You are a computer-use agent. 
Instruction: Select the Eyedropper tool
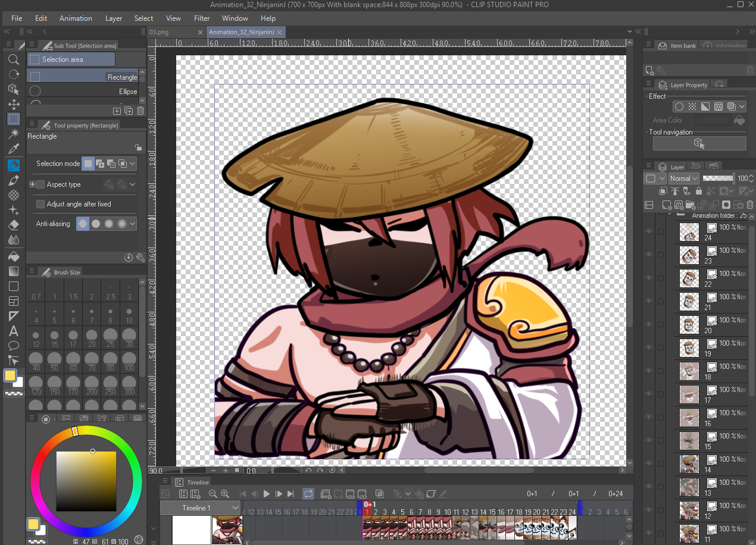pyautogui.click(x=13, y=149)
